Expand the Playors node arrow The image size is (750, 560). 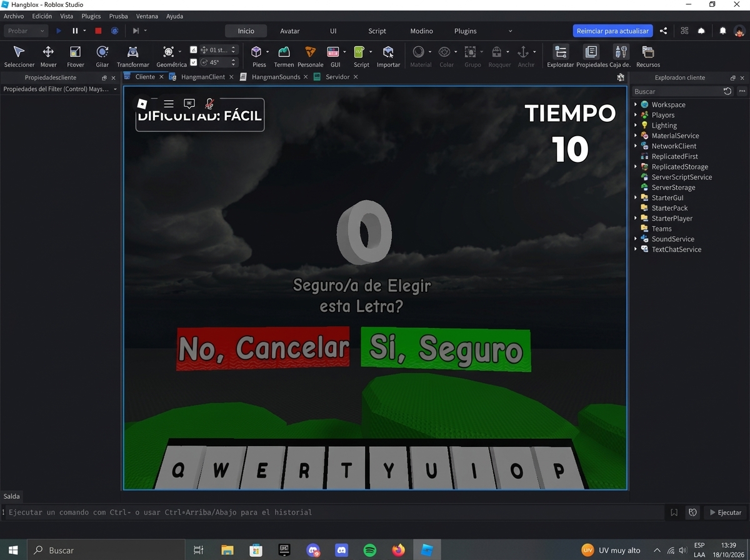636,115
